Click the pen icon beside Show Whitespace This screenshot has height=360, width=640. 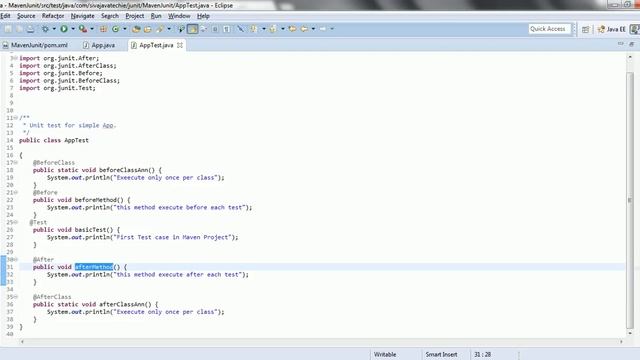click(x=240, y=29)
